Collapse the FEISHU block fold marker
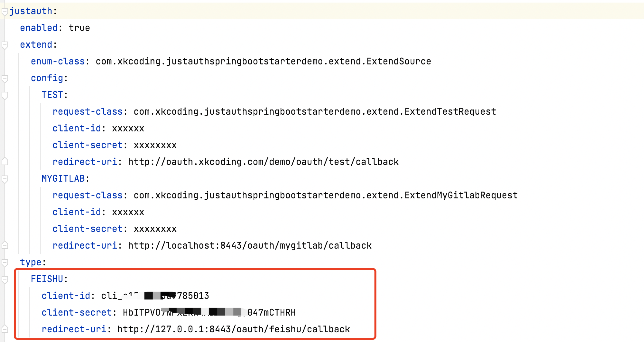 pos(4,280)
